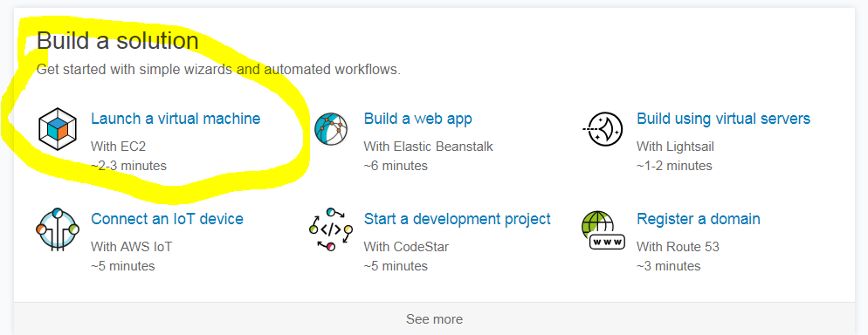Click the Elastic Beanstalk globe icon

pos(330,129)
